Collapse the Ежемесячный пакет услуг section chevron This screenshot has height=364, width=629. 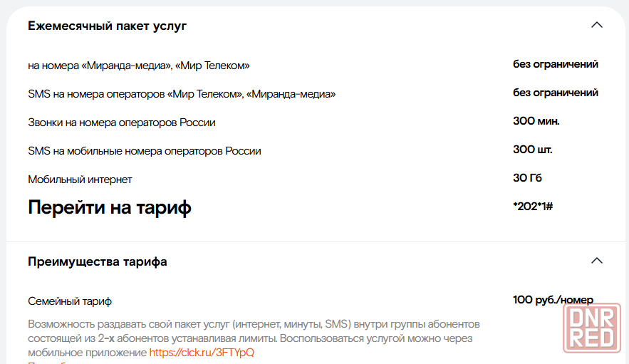coord(596,25)
